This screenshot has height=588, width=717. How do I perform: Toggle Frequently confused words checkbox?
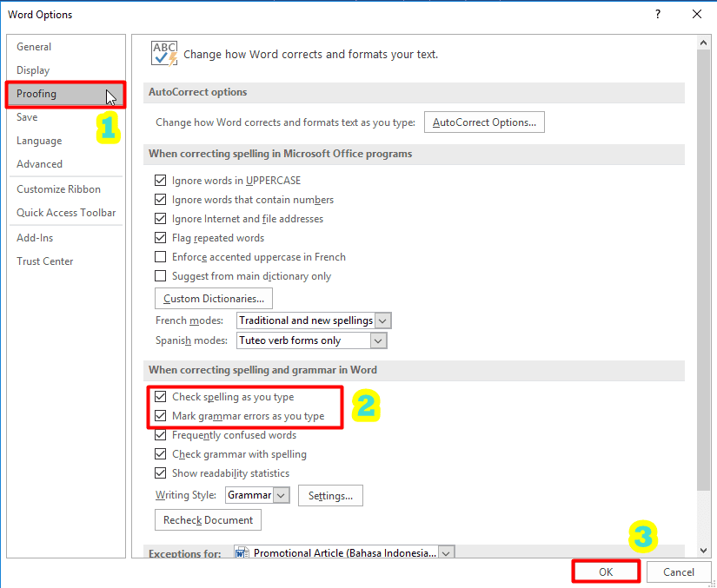[160, 435]
